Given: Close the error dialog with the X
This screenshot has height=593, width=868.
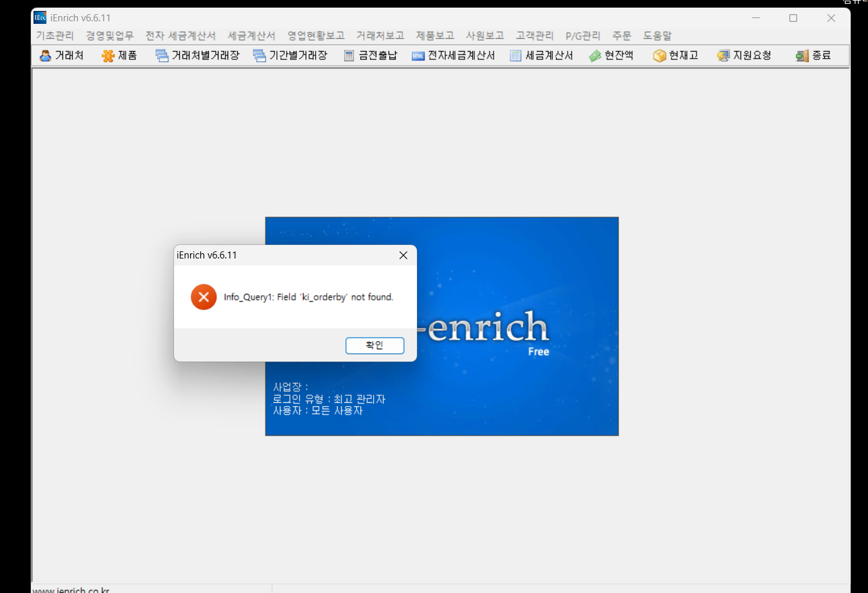Looking at the screenshot, I should click(403, 255).
